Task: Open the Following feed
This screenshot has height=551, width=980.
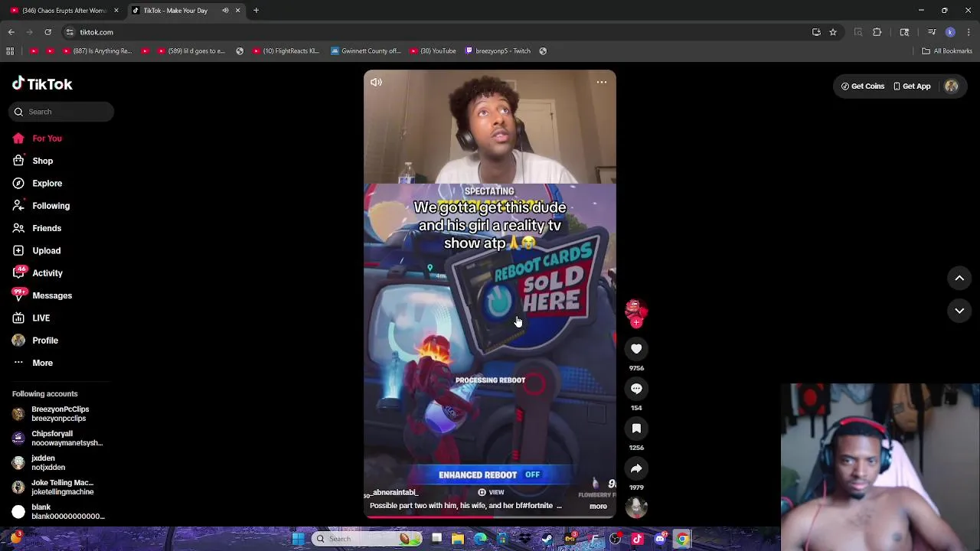Action: point(41,206)
